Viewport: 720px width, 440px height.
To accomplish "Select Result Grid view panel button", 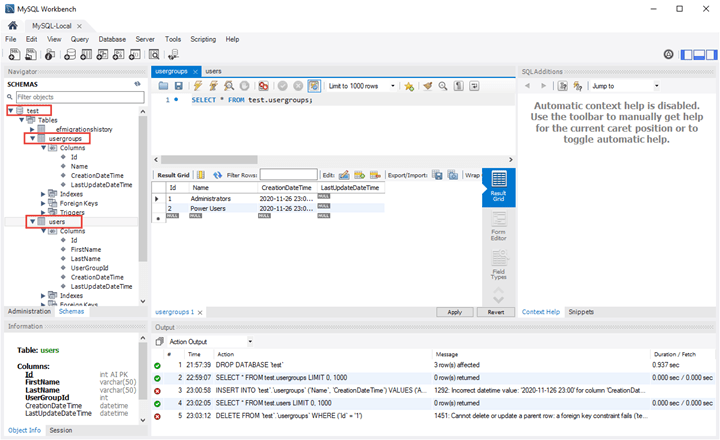I will (499, 186).
